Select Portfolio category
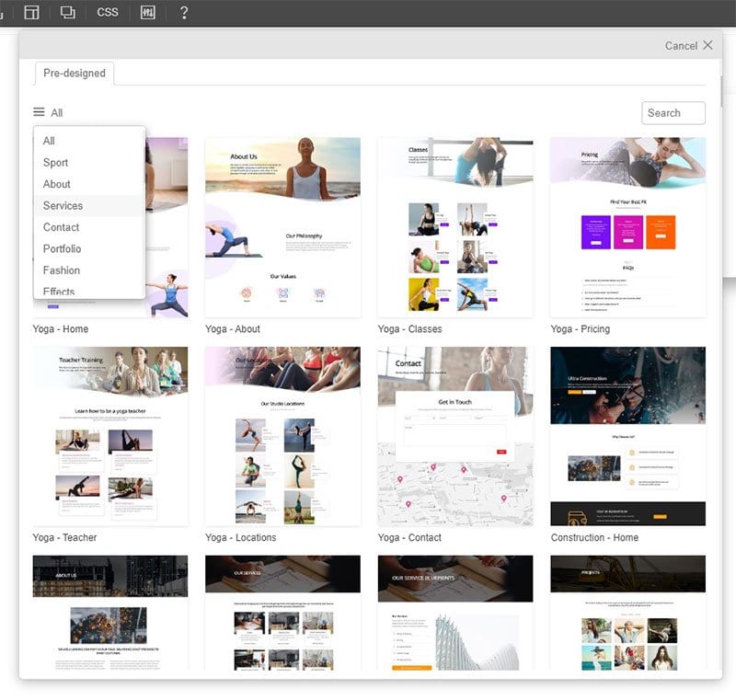The width and height of the screenshot is (736, 700). (88, 248)
